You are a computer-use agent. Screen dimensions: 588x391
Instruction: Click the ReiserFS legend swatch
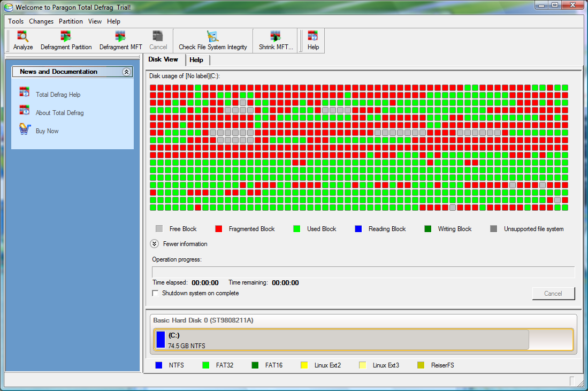[421, 365]
